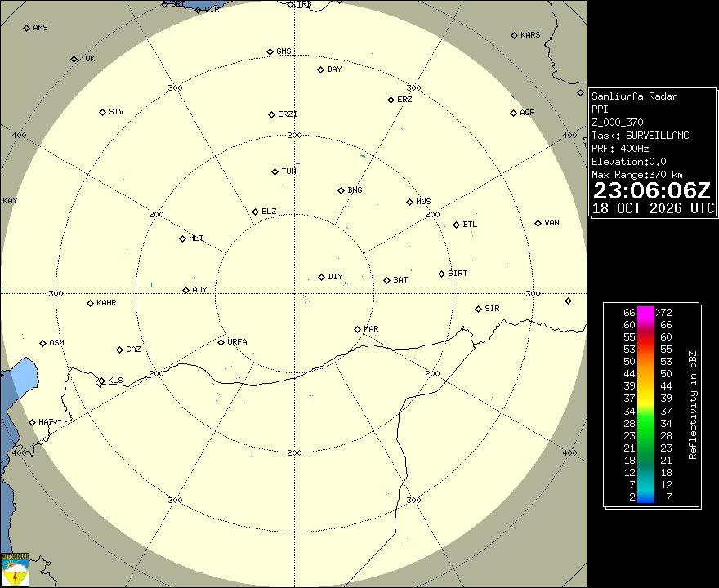Click 'Task: SURVEILLANC' text
Image resolution: width=719 pixels, height=588 pixels.
tap(640, 136)
